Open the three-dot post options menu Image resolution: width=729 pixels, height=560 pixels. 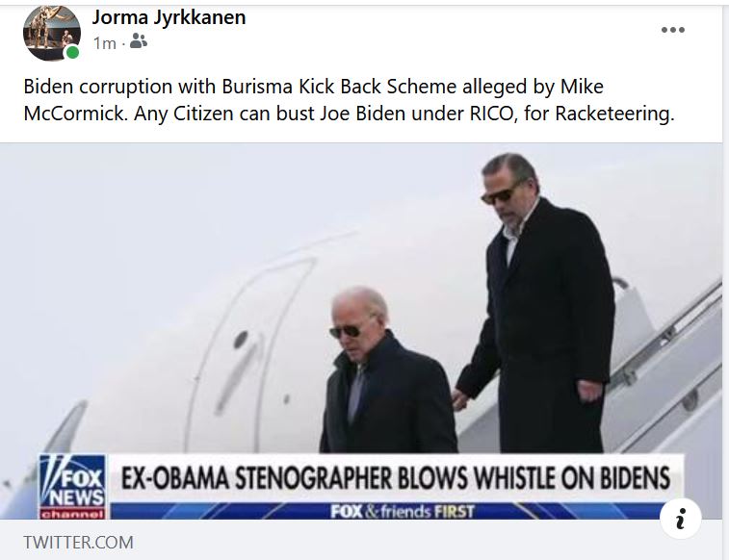click(673, 30)
